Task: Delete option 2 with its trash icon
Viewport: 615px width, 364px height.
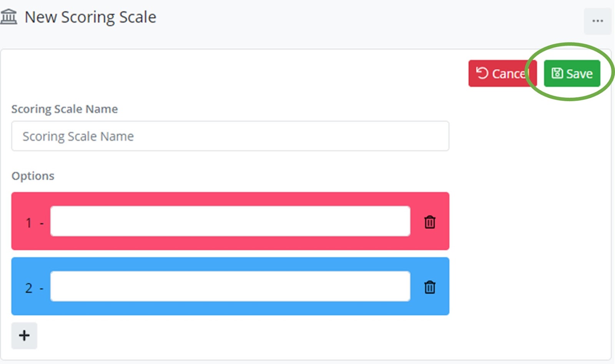Action: click(430, 287)
